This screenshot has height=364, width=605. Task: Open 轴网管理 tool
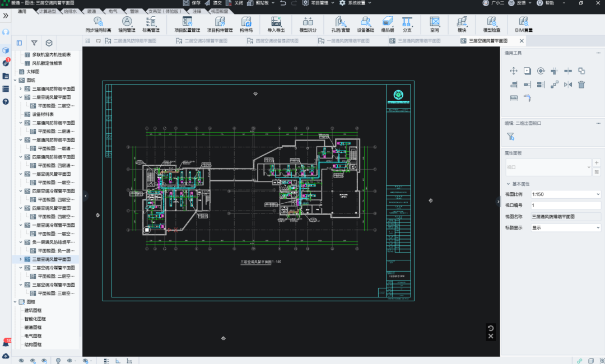click(127, 24)
